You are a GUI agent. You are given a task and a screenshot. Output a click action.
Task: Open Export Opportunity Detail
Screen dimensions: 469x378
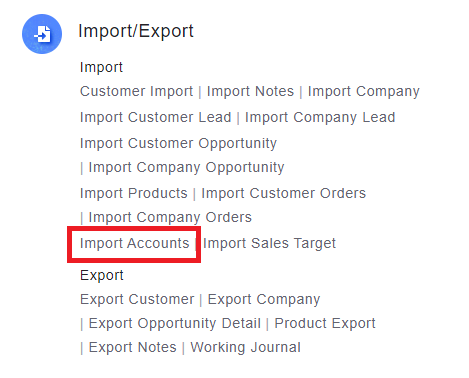click(175, 324)
